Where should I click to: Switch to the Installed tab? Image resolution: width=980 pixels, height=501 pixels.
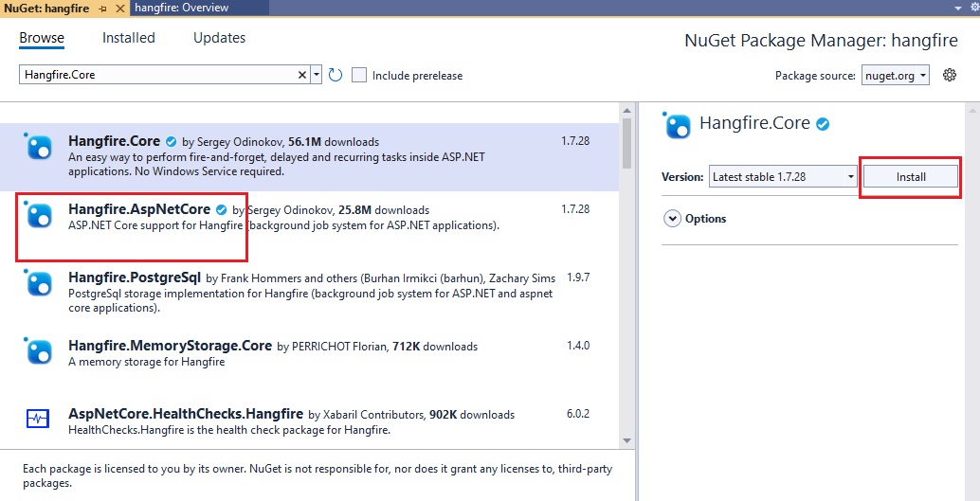129,38
